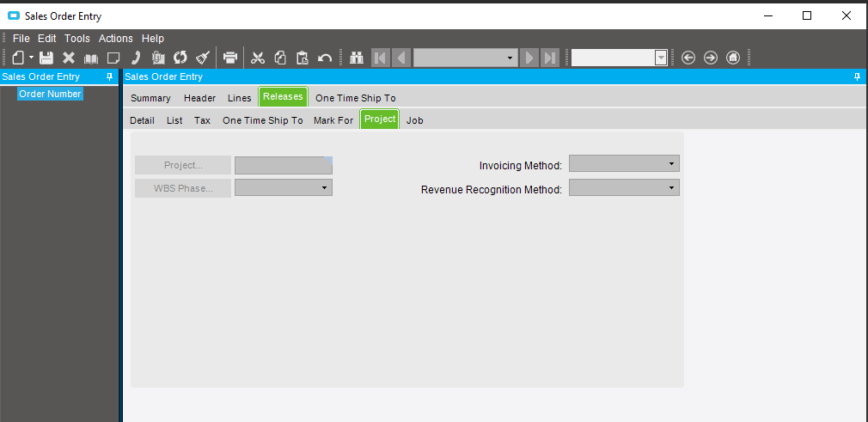This screenshot has width=868, height=422.
Task: Open the File menu
Action: point(21,38)
